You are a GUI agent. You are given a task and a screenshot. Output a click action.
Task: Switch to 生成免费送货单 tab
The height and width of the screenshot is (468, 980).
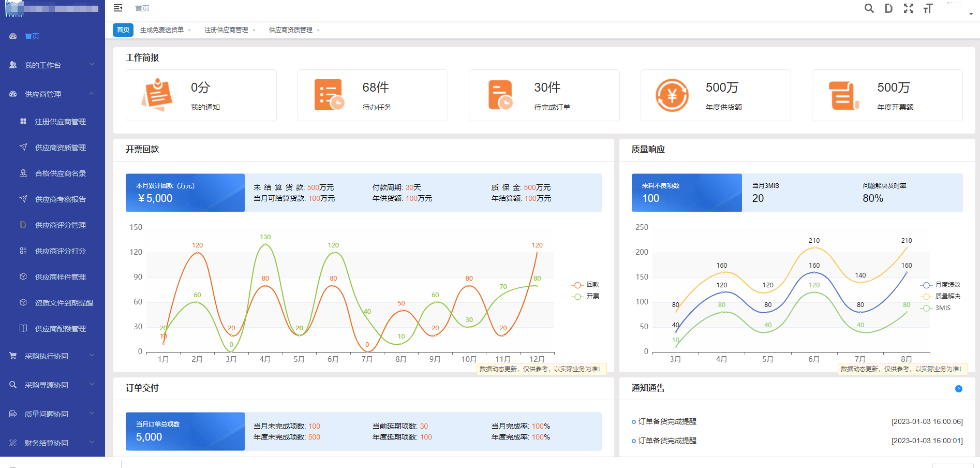(x=162, y=30)
